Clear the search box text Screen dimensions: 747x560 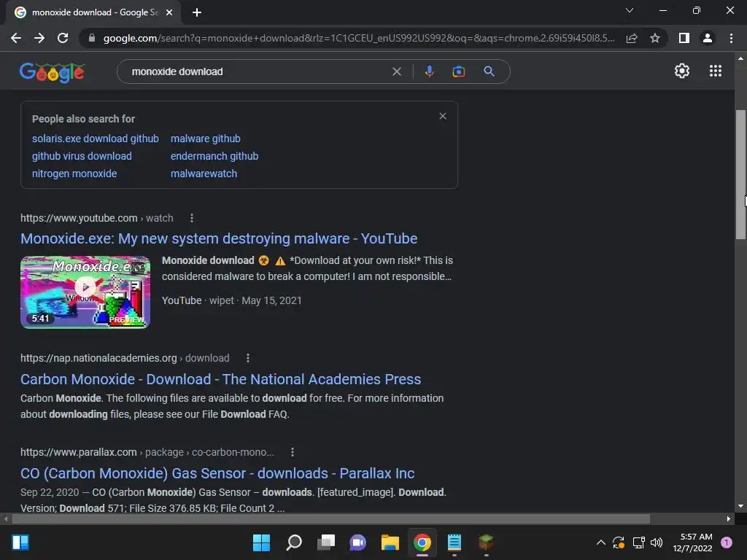pos(396,71)
